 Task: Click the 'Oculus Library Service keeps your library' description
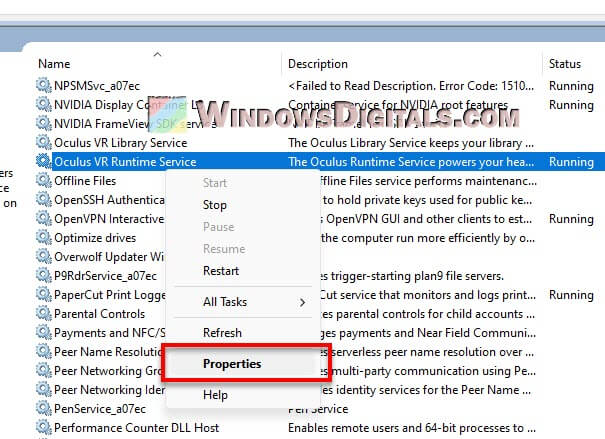pos(411,143)
